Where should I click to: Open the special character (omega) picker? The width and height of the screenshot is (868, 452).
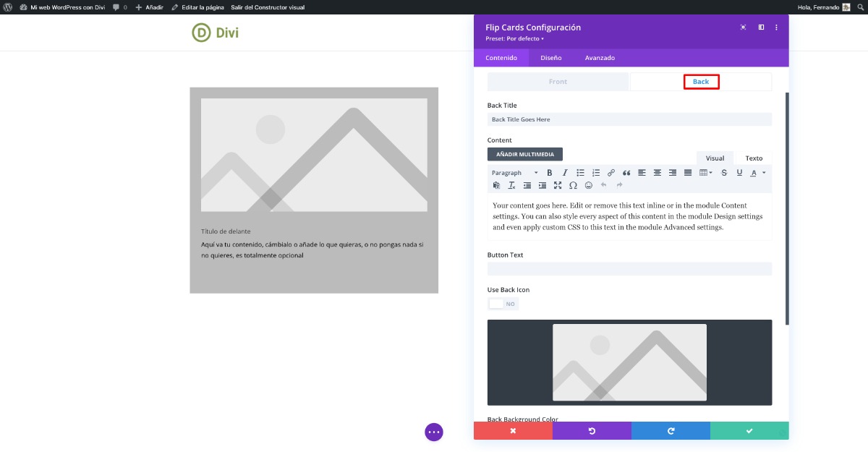point(573,186)
